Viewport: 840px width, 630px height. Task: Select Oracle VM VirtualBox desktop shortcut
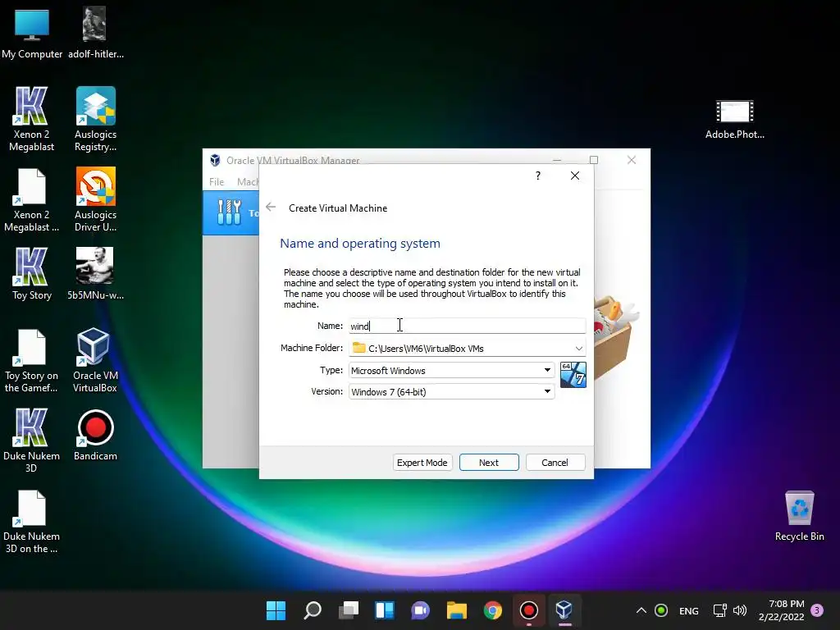pyautogui.click(x=95, y=361)
